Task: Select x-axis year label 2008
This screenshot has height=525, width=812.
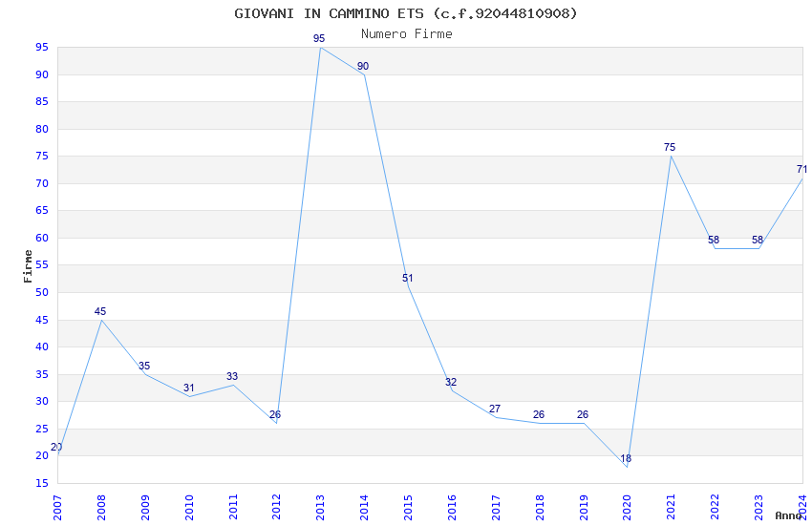Action: pyautogui.click(x=101, y=507)
